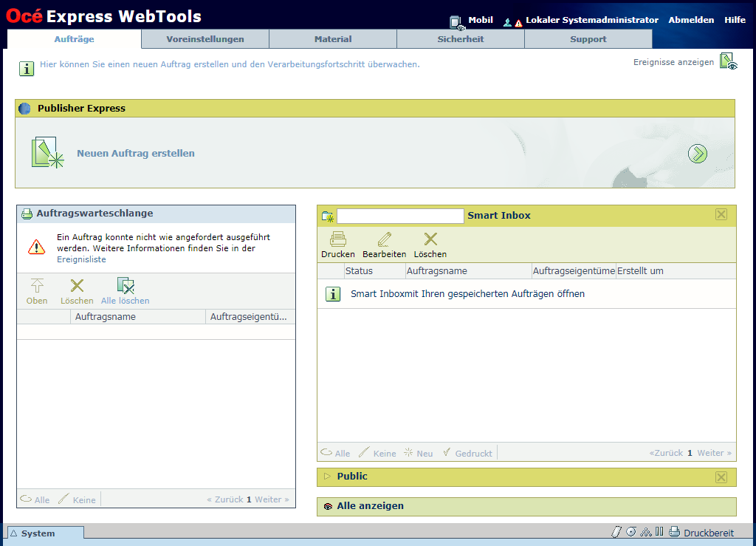
Task: Delete the queued job with Löschen icon
Action: pos(77,285)
